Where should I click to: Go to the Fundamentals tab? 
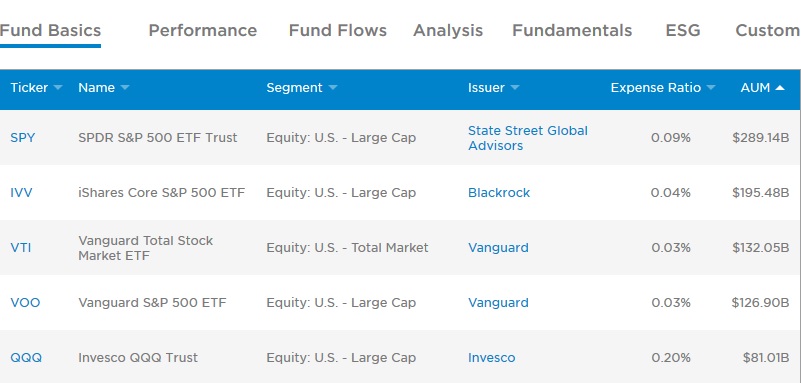572,31
